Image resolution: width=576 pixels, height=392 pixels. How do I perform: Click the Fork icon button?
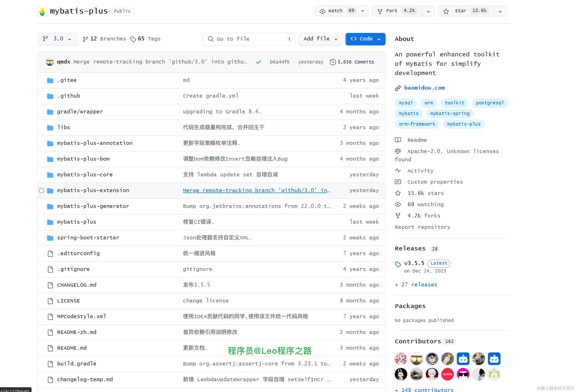click(x=380, y=11)
